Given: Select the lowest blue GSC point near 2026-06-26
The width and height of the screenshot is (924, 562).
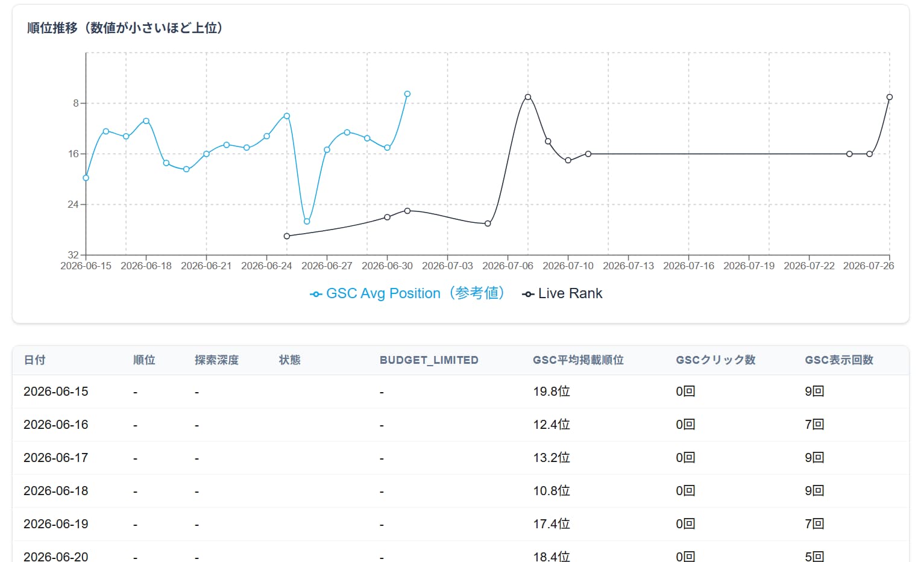Looking at the screenshot, I should 307,222.
